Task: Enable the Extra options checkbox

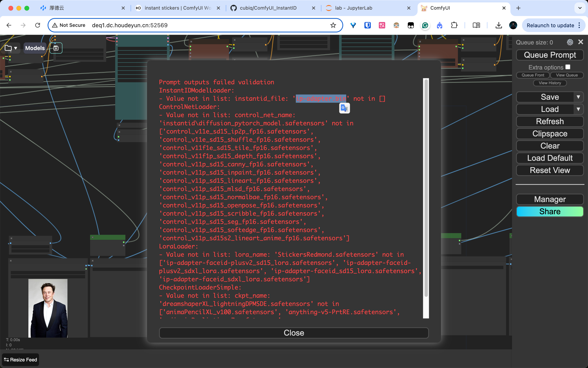Action: tap(568, 67)
